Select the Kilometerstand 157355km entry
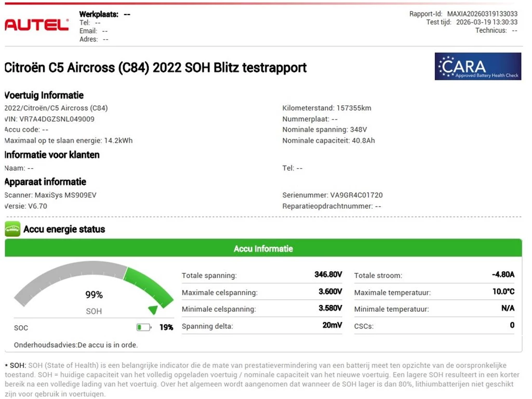 [326, 108]
